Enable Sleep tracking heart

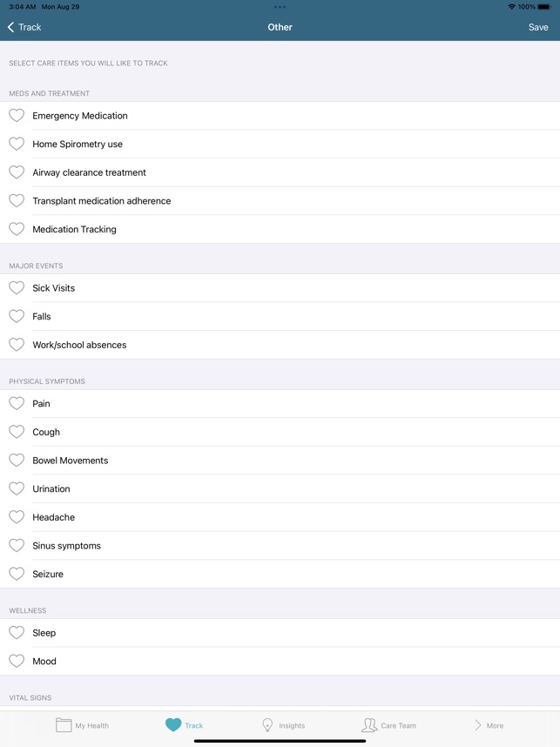pyautogui.click(x=16, y=633)
